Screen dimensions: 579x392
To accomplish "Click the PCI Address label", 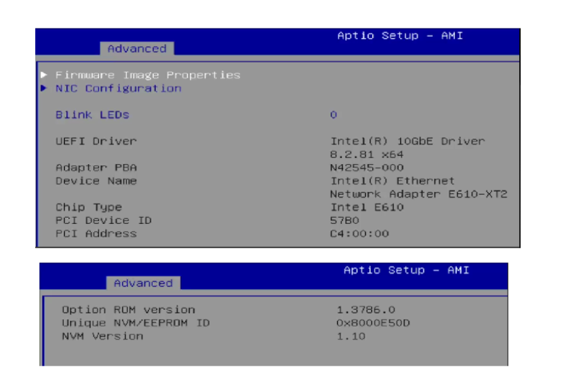I will 96,233.
